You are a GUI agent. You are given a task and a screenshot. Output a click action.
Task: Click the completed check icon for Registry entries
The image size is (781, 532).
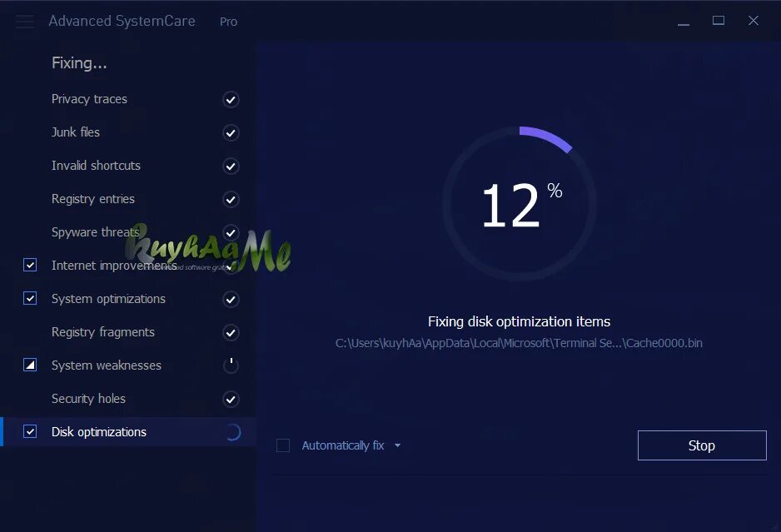(x=231, y=200)
